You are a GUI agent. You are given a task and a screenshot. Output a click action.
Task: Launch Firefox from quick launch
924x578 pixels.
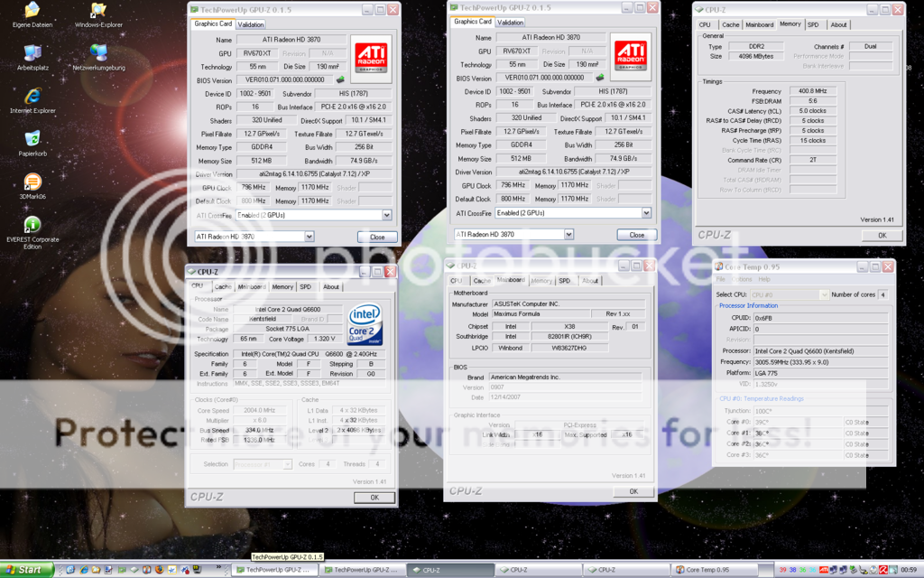159,570
